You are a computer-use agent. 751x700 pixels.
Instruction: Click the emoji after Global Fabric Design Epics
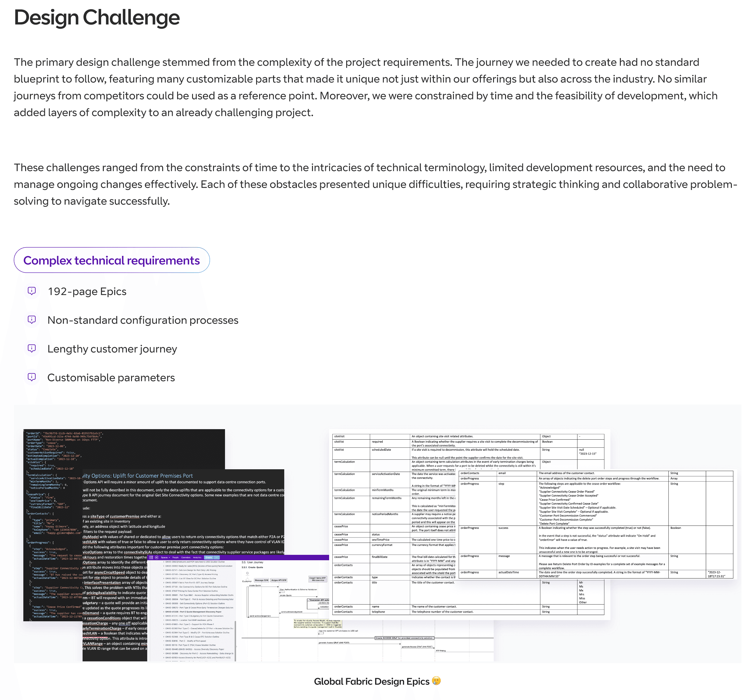pos(436,681)
